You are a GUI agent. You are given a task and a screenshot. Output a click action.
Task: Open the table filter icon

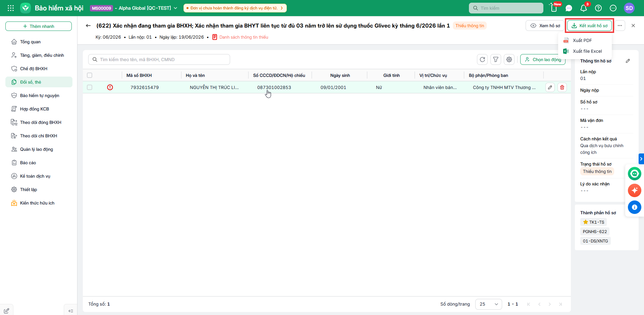pos(496,59)
